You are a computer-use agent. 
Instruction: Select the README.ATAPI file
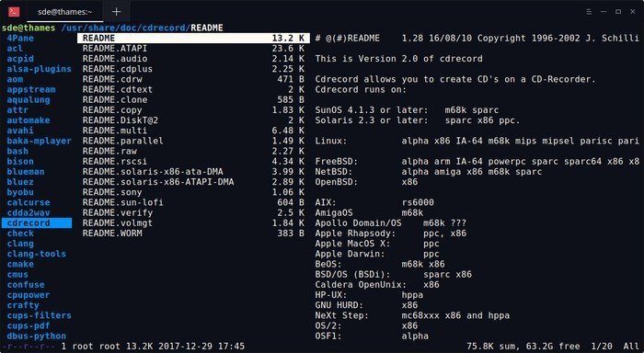pyautogui.click(x=193, y=49)
